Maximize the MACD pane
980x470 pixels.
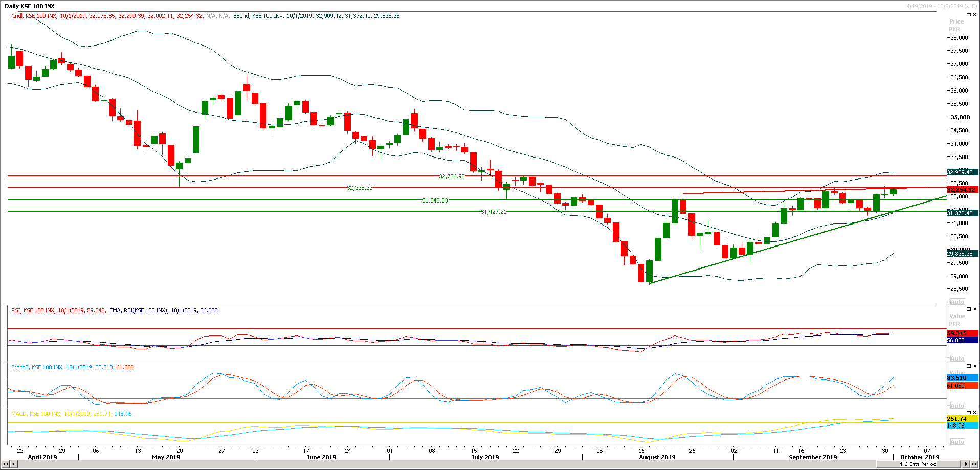click(969, 412)
